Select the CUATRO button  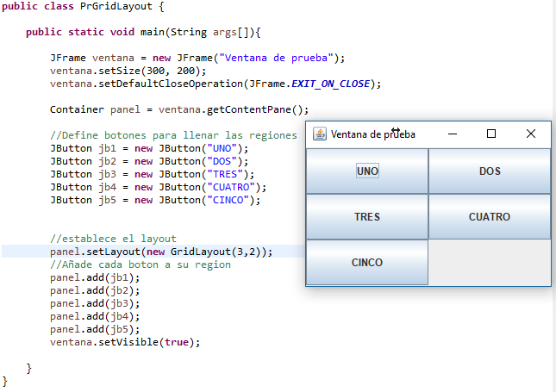490,217
